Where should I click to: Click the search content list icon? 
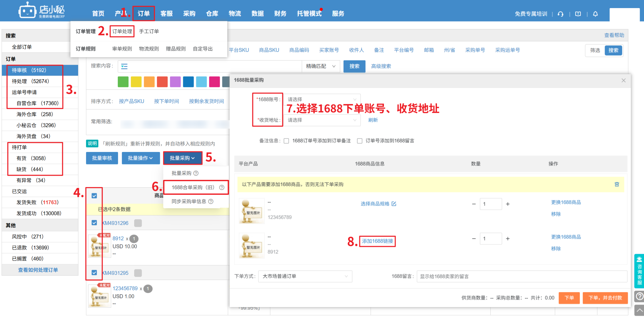pyautogui.click(x=124, y=66)
